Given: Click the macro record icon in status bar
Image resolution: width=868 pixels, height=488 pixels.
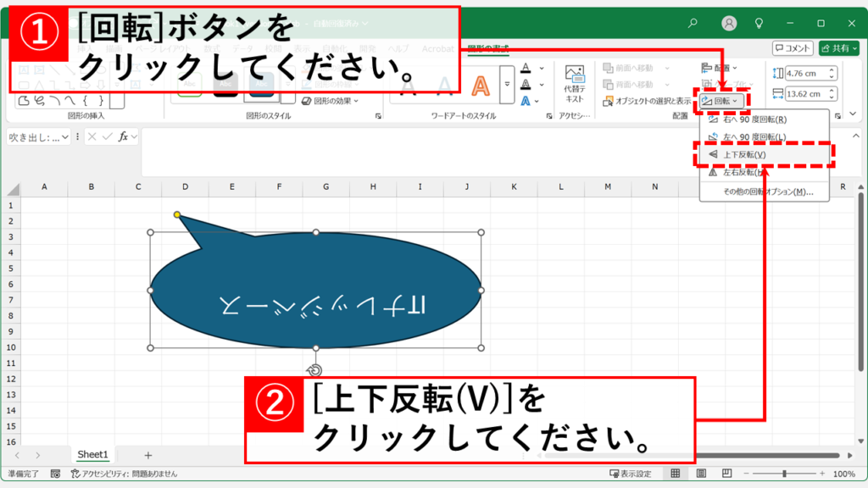Looking at the screenshot, I should click(55, 474).
